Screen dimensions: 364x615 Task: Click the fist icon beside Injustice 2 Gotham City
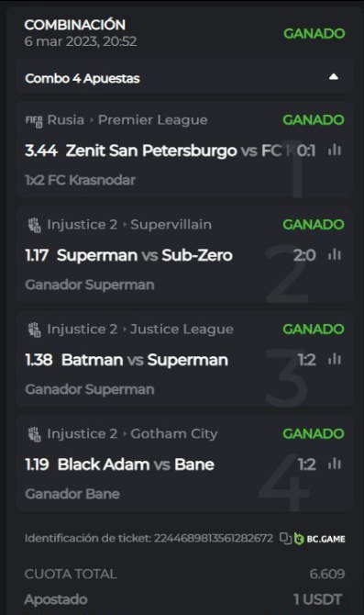point(35,434)
